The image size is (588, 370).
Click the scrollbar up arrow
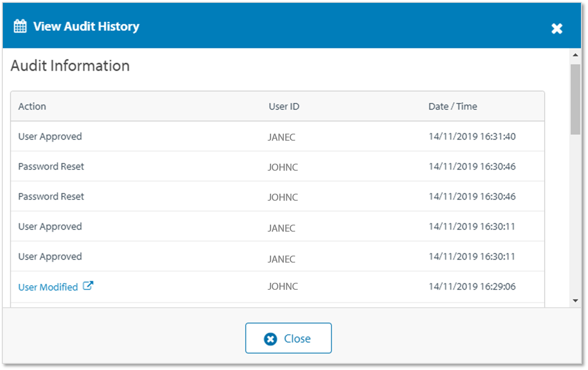tap(575, 55)
